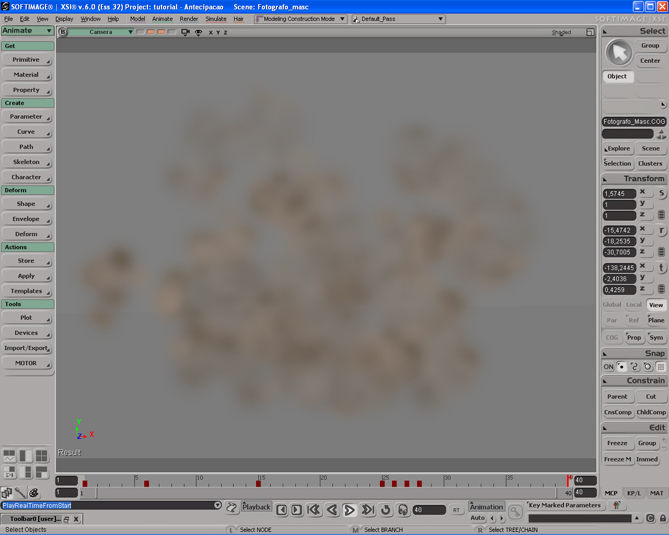Open the Default_Pass dropdown
Image resolution: width=669 pixels, height=535 pixels.
(398, 19)
